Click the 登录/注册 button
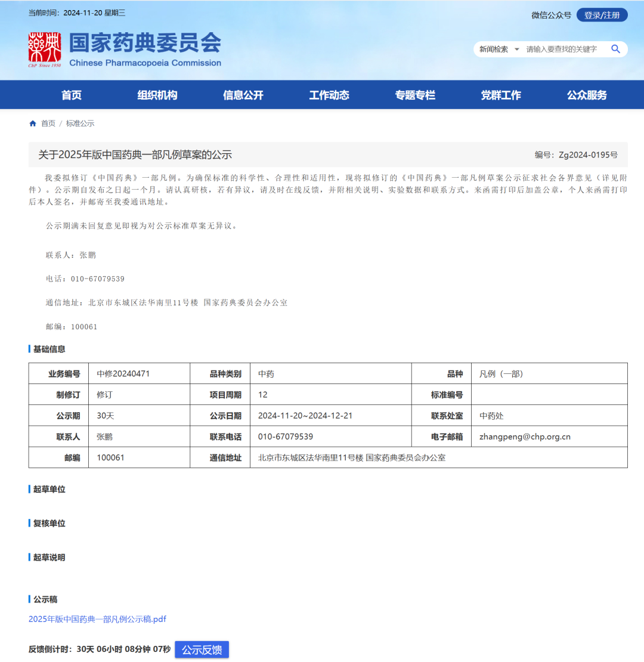The image size is (644, 662). (601, 15)
